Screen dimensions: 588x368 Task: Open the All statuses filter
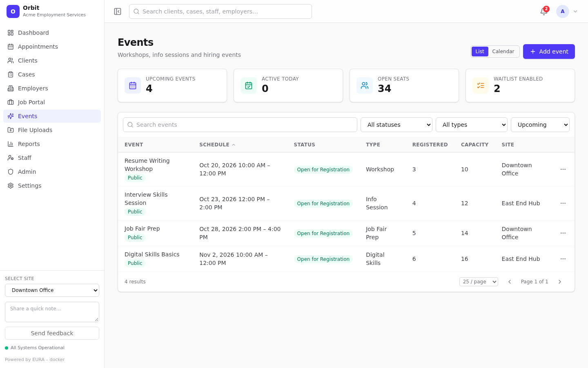[x=396, y=125]
